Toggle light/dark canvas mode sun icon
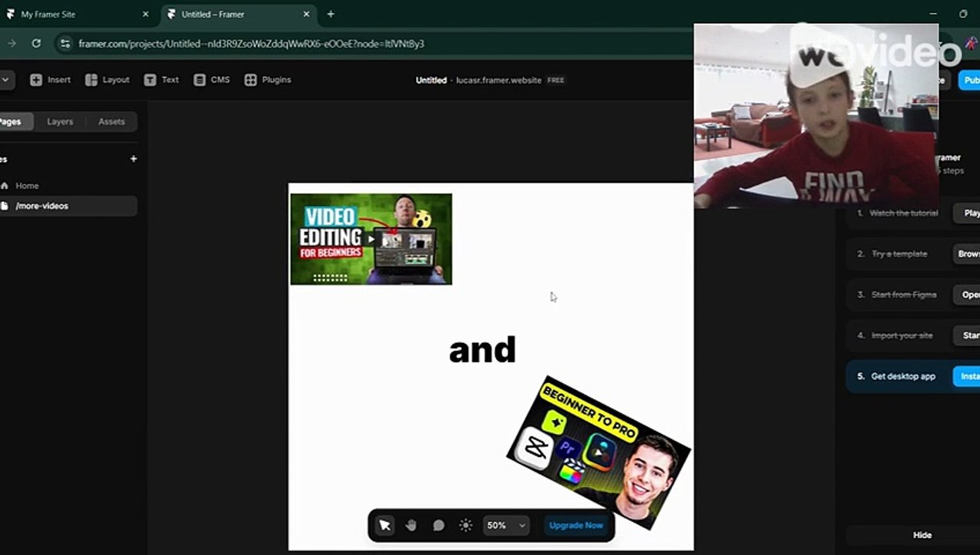Image resolution: width=980 pixels, height=555 pixels. (x=465, y=525)
